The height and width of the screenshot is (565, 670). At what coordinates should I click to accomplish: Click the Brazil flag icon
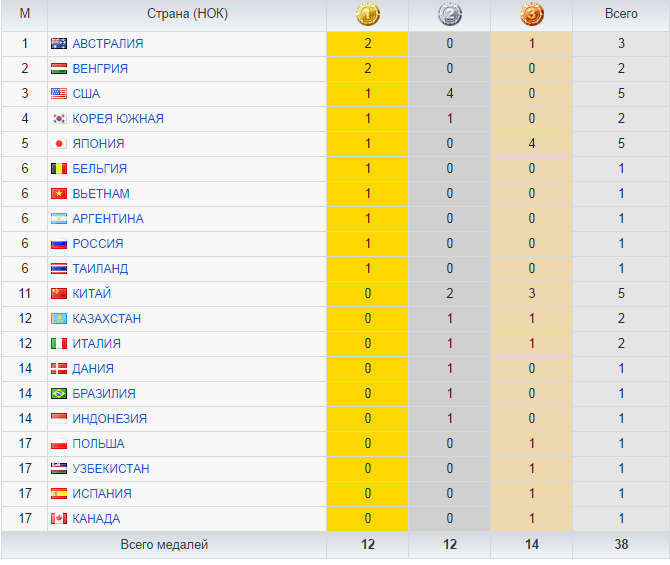[59, 394]
